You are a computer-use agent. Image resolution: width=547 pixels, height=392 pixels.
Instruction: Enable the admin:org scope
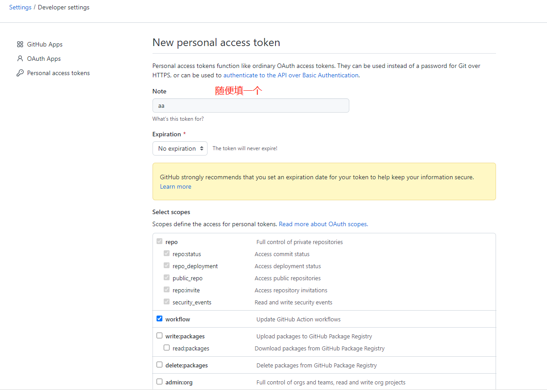click(159, 381)
